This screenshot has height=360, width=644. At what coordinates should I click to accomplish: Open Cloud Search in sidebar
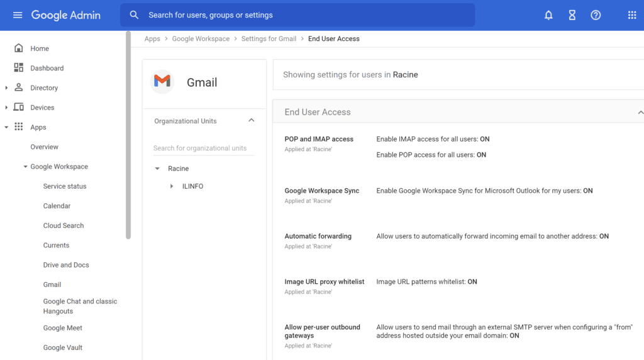tap(64, 225)
